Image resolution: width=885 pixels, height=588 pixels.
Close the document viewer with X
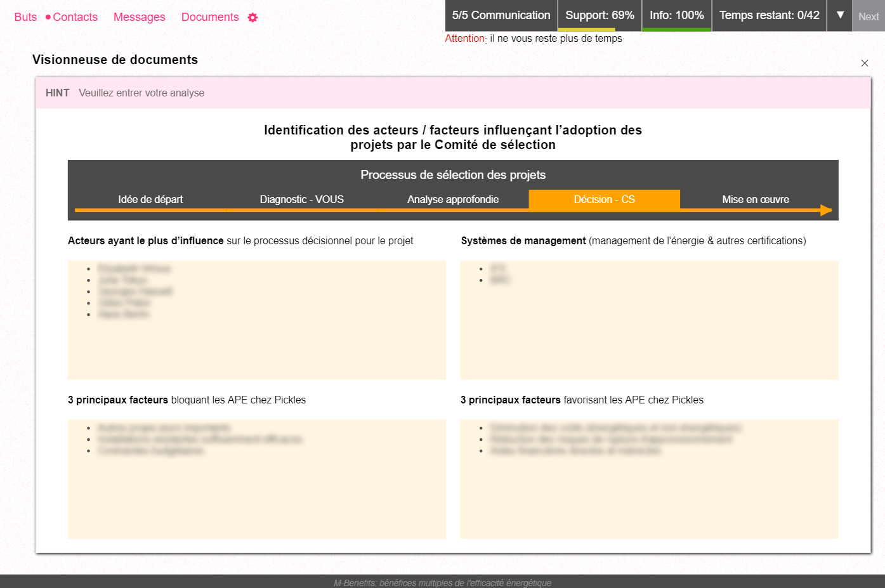(x=864, y=63)
